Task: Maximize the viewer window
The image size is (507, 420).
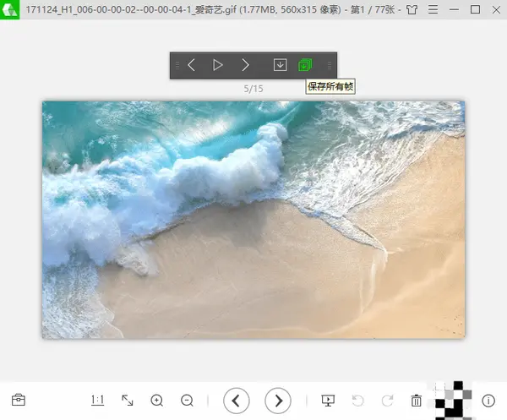Action: (475, 9)
